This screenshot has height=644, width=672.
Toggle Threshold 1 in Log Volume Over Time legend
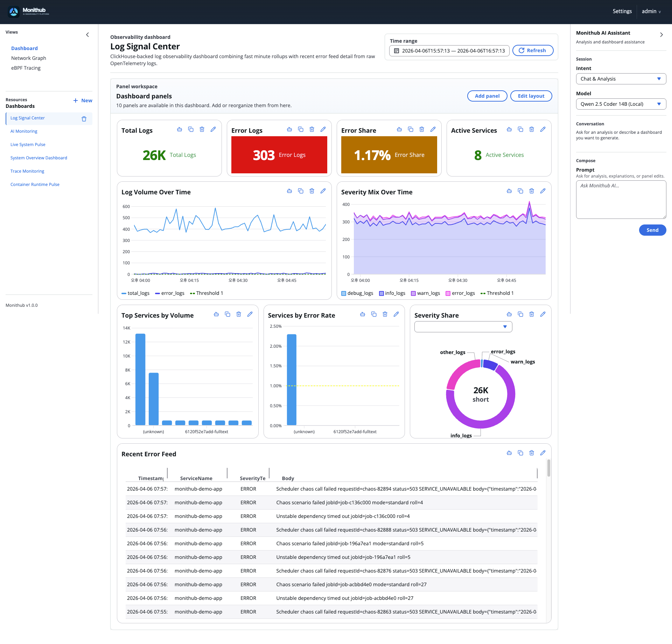[209, 293]
